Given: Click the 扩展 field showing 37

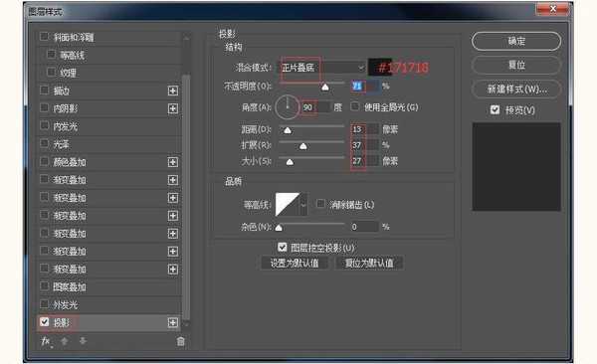Looking at the screenshot, I should [365, 145].
